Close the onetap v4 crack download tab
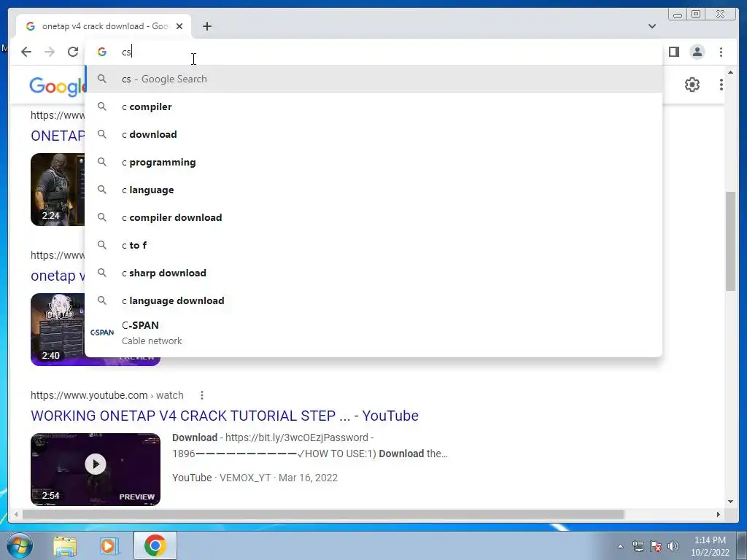The image size is (747, 560). tap(179, 26)
